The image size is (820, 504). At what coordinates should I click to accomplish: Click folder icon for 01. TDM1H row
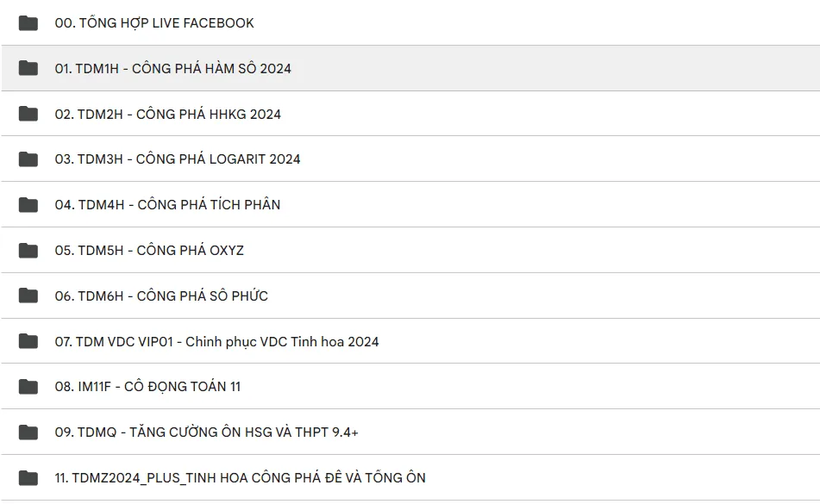28,68
